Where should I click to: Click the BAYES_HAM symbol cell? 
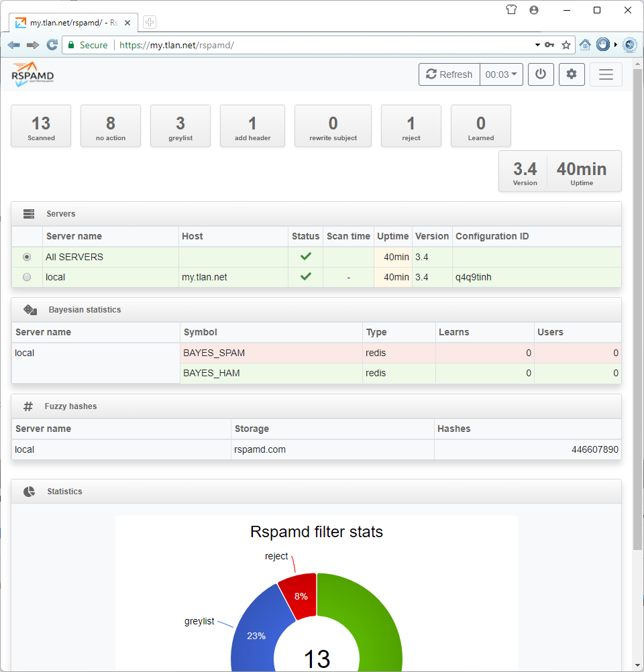click(271, 374)
